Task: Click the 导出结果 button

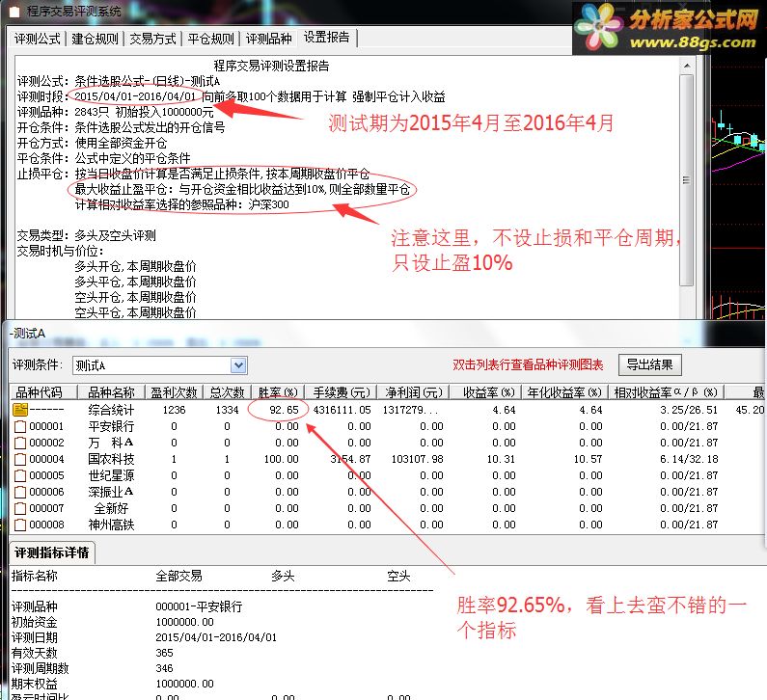Action: (x=649, y=364)
